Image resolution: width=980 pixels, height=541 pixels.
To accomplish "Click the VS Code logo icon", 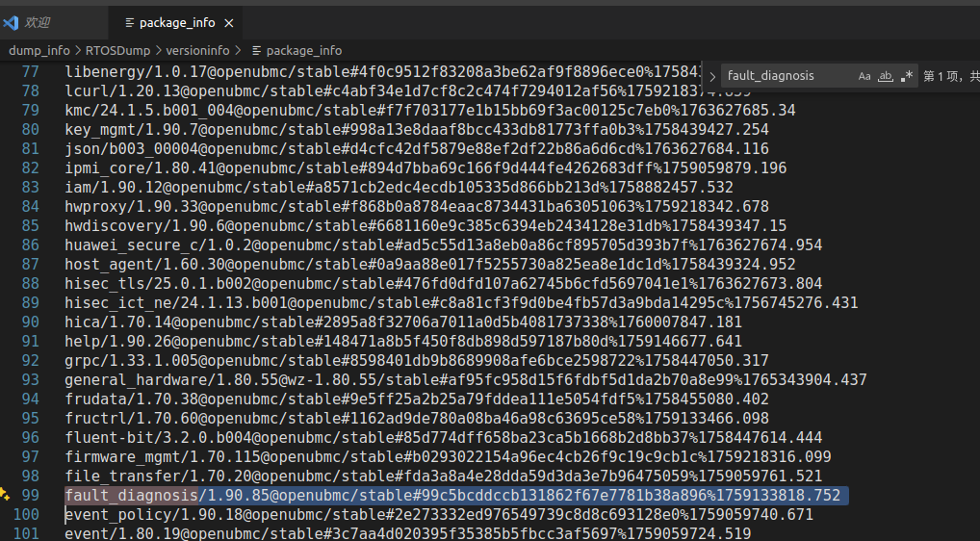I will pos(11,23).
